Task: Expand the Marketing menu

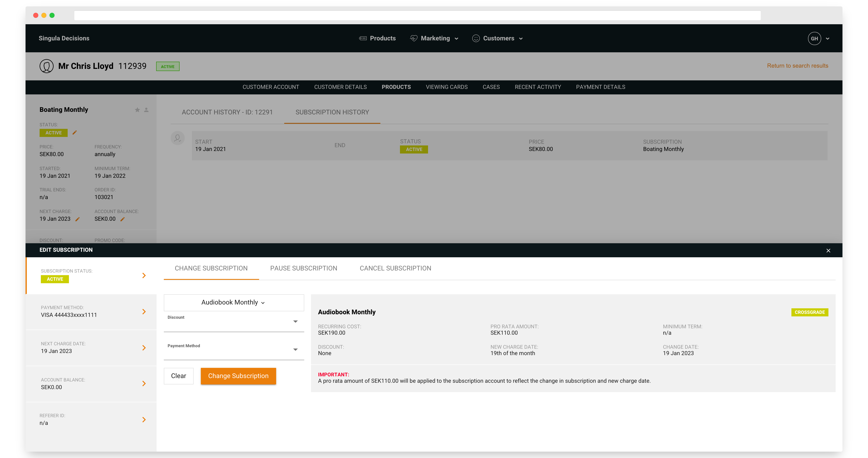Action: click(x=435, y=38)
